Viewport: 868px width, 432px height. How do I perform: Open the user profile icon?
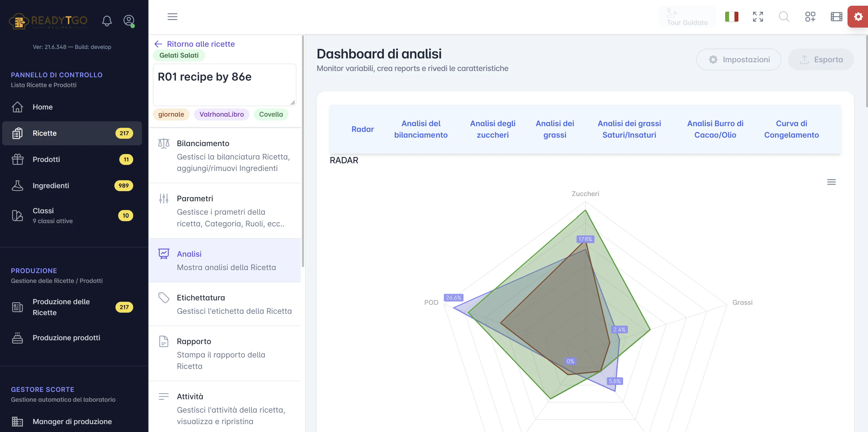(x=129, y=21)
